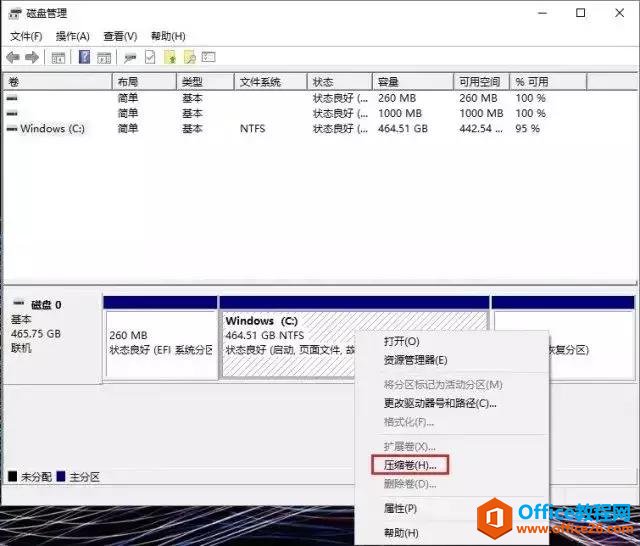Screen dimensions: 640x546
Task: Click the disk-drive toolbar icon beside the checkmark page
Action: [130, 58]
